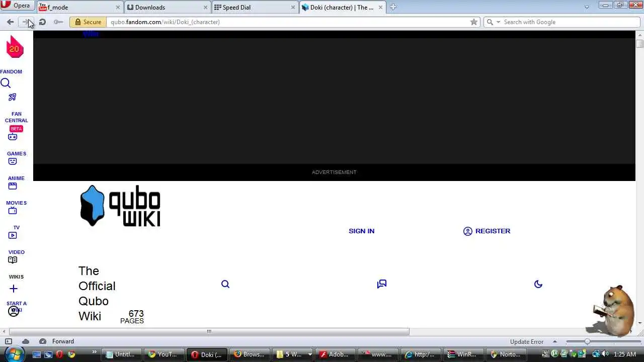The image size is (644, 362).
Task: Switch to the WinR... taskbar window
Action: 463,354
